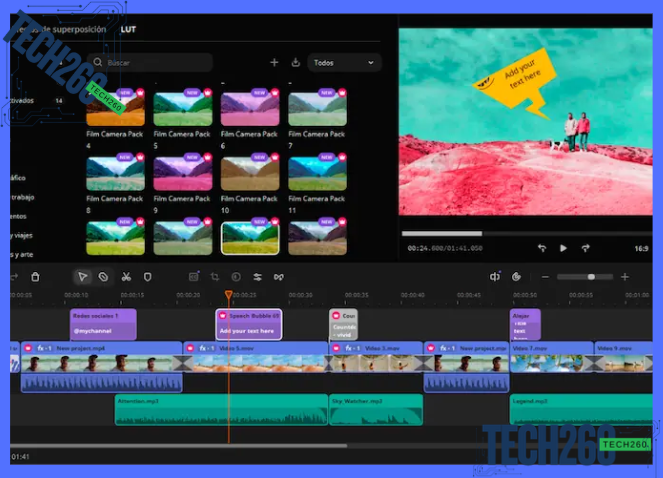This screenshot has height=478, width=663.
Task: Select the Video 9.mov clip
Action: 623,357
